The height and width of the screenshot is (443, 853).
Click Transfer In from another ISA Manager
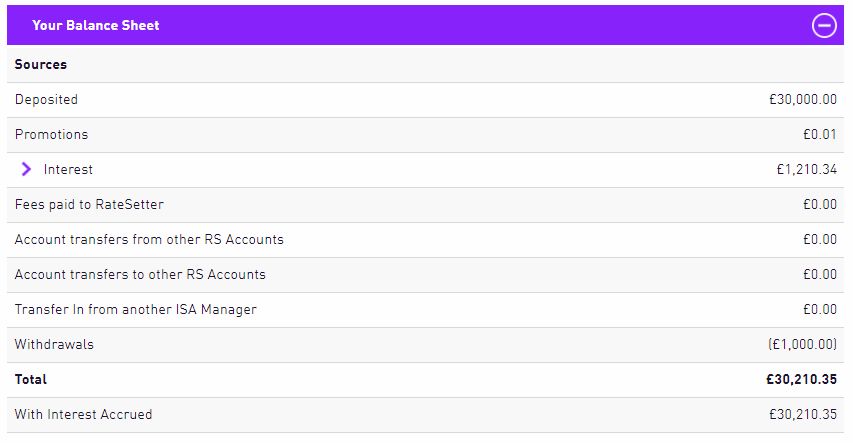pos(135,309)
